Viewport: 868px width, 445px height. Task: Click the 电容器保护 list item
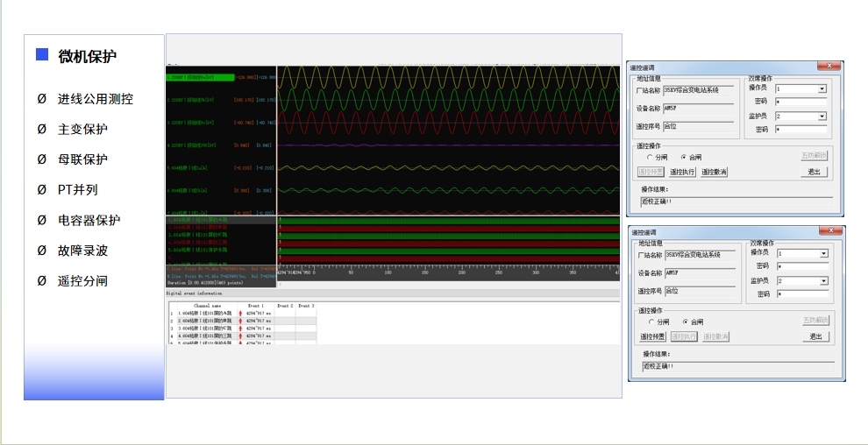click(x=89, y=220)
